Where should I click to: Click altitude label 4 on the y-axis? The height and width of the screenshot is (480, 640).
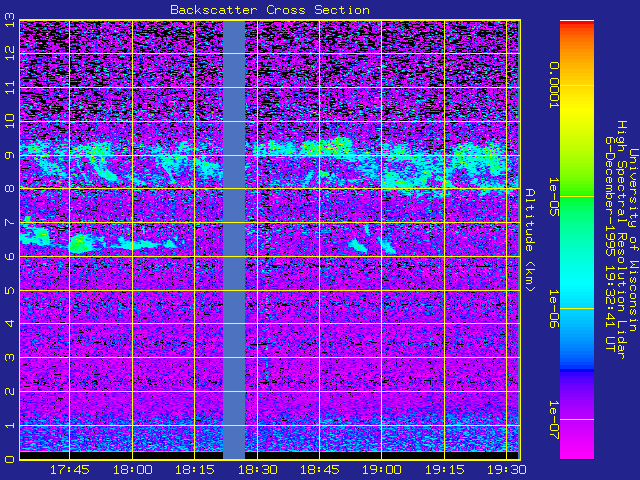click(x=9, y=324)
